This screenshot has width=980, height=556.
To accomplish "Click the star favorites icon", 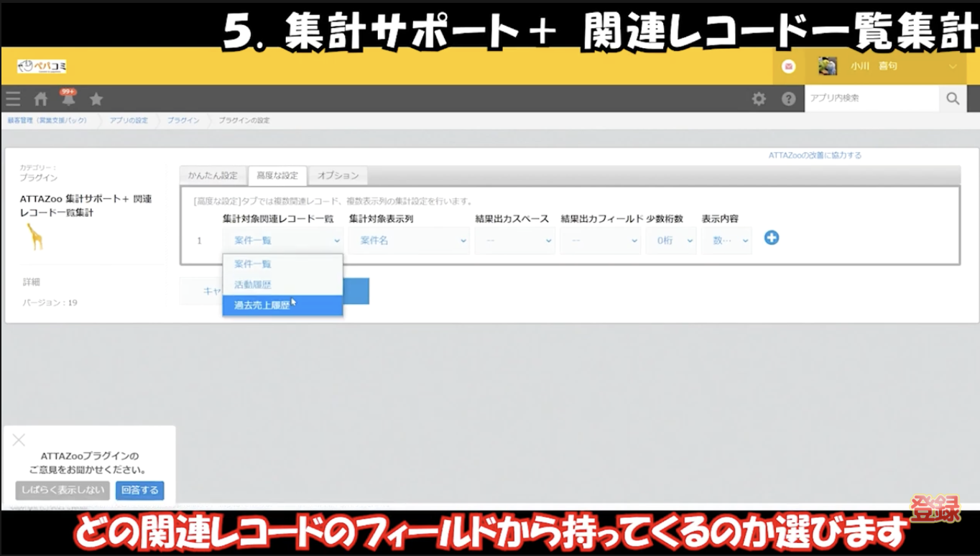I will pyautogui.click(x=96, y=98).
